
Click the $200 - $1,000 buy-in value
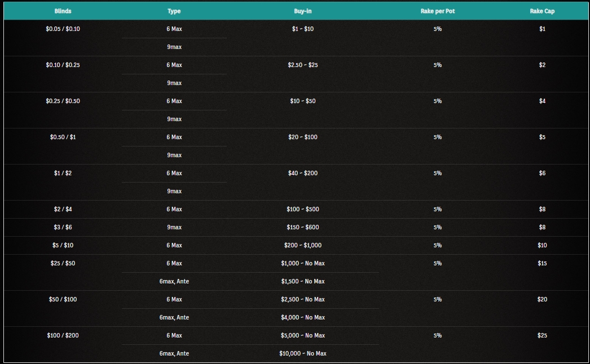[x=303, y=246]
